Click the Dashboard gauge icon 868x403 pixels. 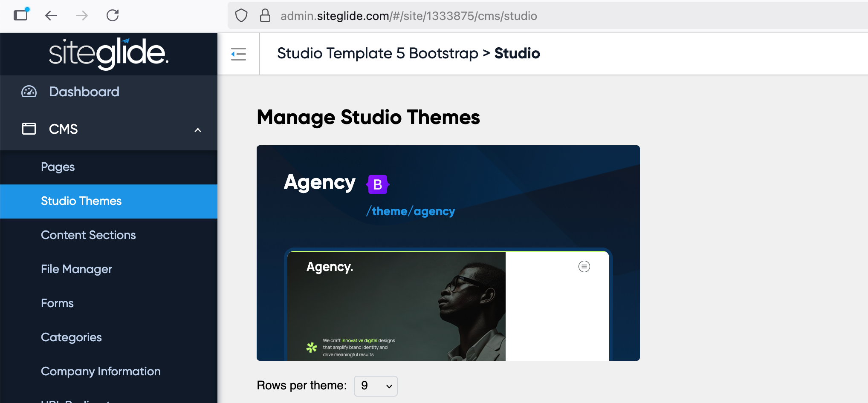point(29,92)
